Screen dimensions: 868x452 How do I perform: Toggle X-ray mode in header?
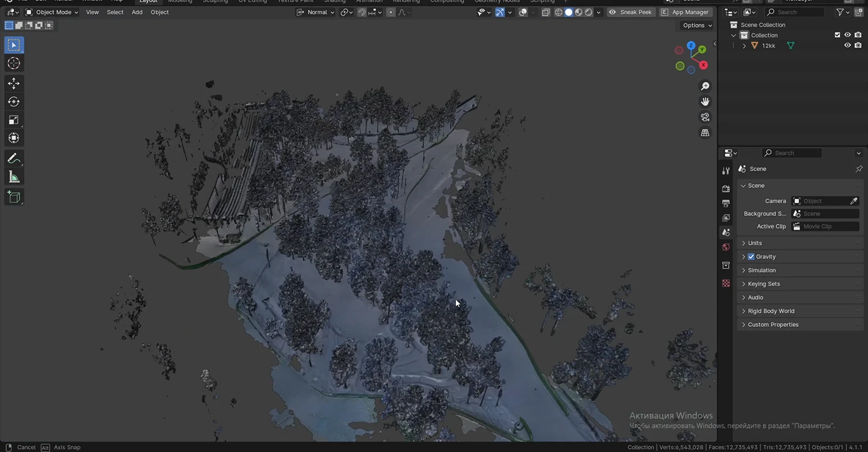[x=546, y=12]
